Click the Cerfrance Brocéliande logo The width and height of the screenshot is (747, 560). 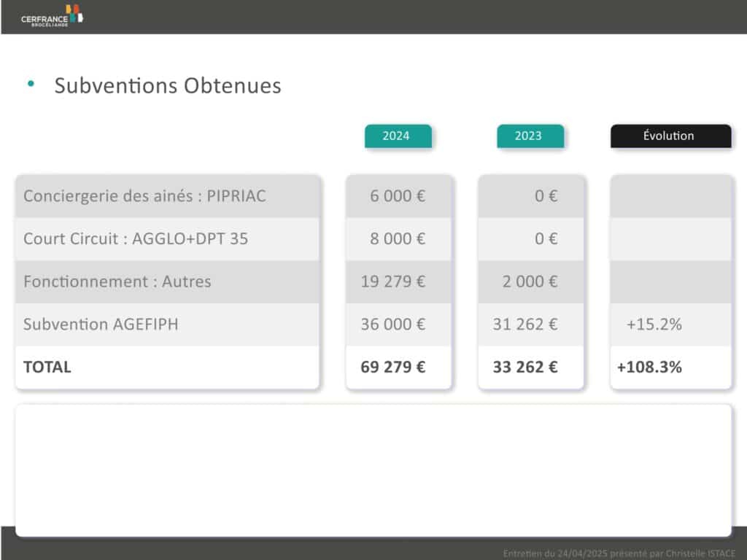(52, 16)
